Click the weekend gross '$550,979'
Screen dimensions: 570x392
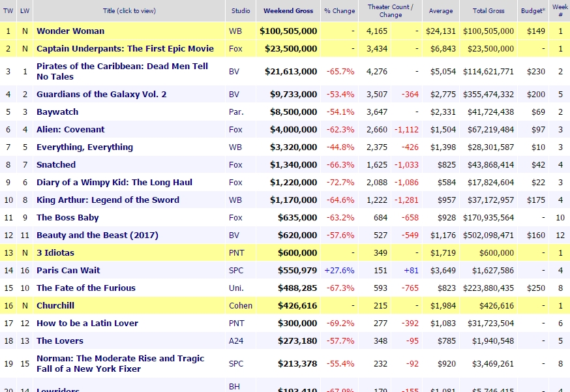[x=297, y=270]
